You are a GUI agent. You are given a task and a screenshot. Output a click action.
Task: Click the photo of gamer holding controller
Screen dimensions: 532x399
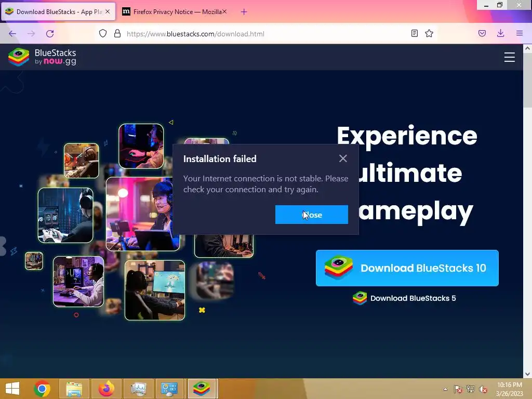pos(65,215)
